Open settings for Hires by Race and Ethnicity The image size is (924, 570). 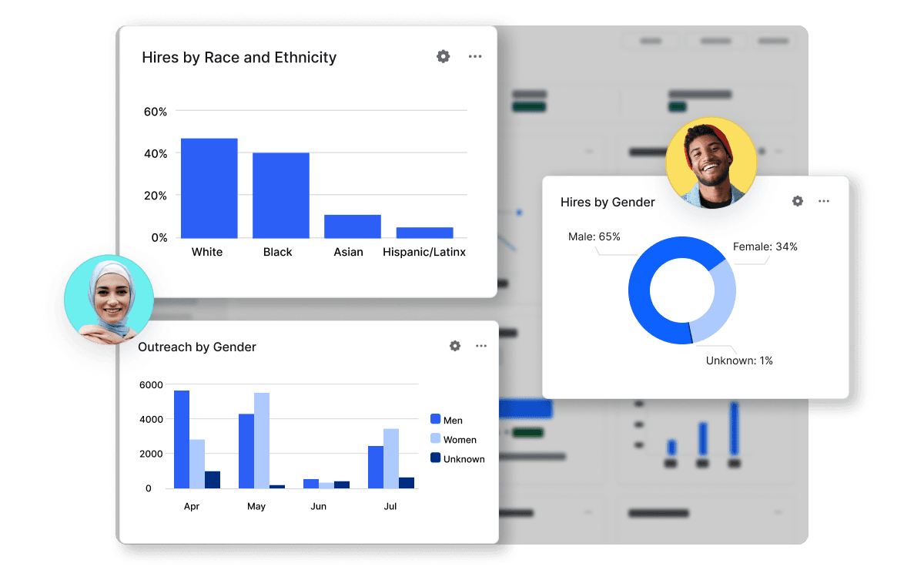pyautogui.click(x=443, y=56)
